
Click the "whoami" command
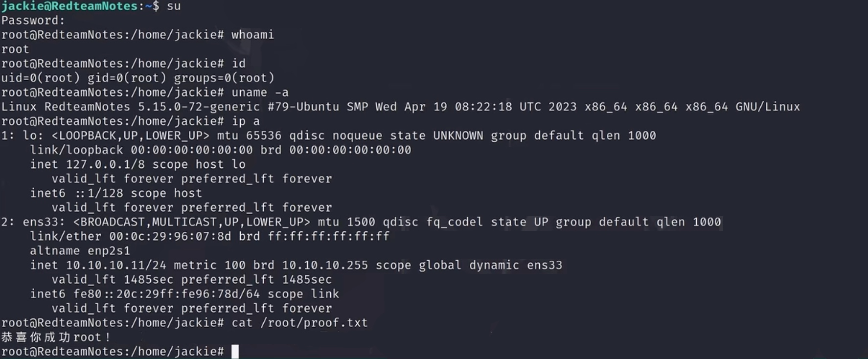252,35
